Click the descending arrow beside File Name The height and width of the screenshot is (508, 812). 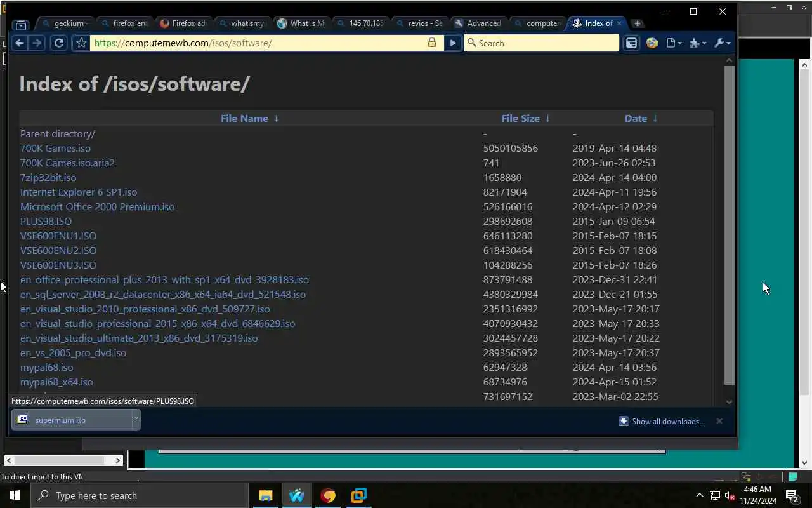point(276,118)
